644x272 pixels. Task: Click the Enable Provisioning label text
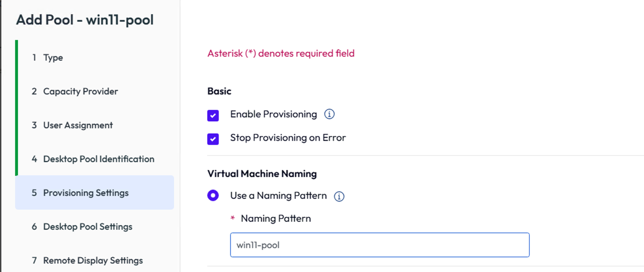[x=274, y=114]
